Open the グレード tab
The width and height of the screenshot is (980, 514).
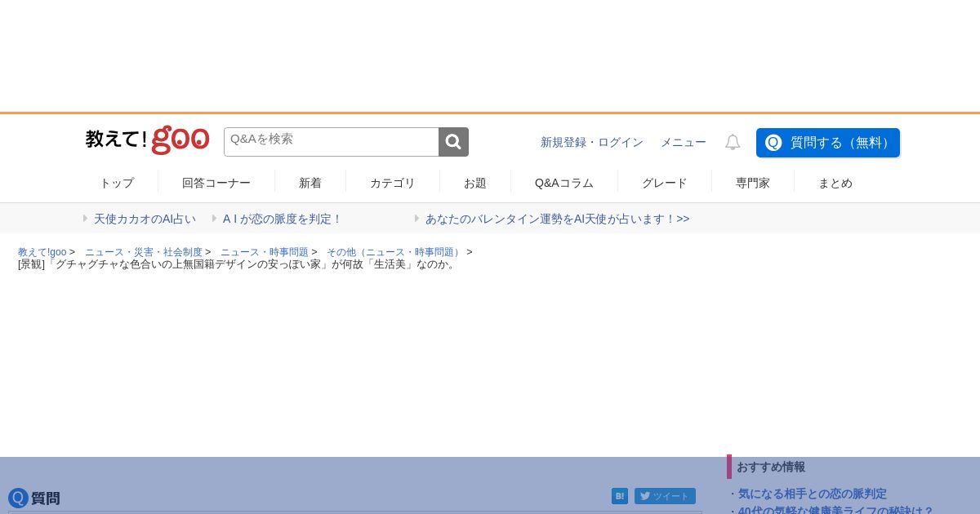(x=665, y=183)
